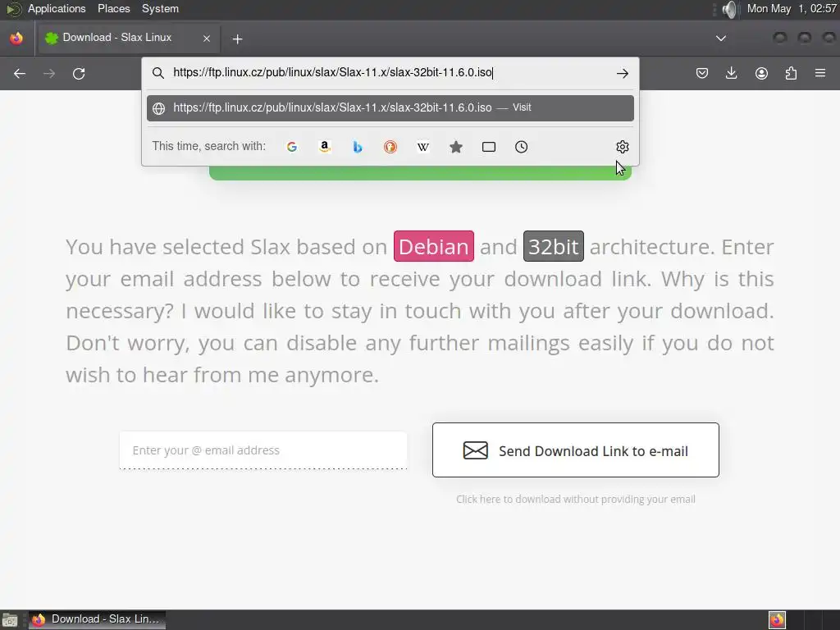Click the Firefox View icon by the tabs
Screen dimensions: 840x630
click(16, 38)
